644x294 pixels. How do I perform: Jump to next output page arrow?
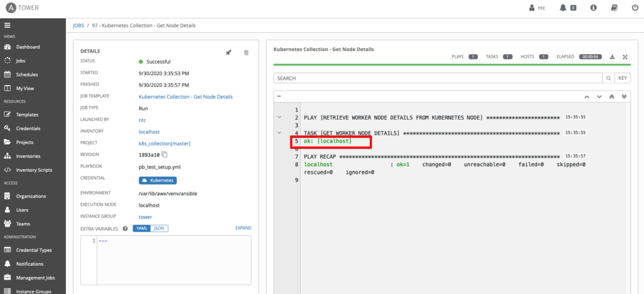click(599, 96)
